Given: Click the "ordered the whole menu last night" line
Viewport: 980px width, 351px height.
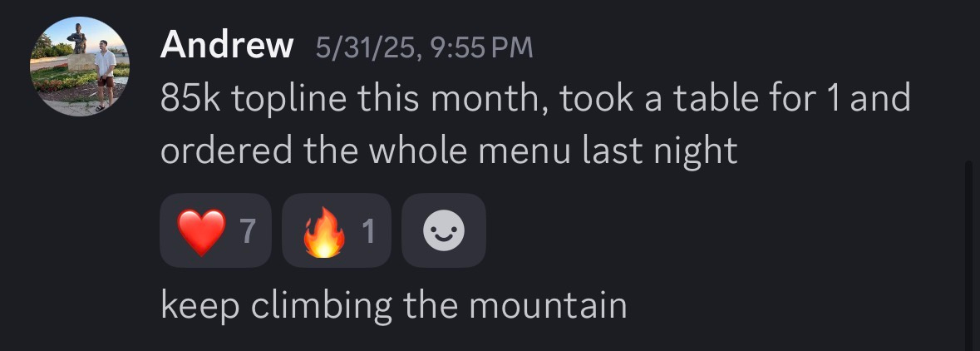Looking at the screenshot, I should 449,151.
